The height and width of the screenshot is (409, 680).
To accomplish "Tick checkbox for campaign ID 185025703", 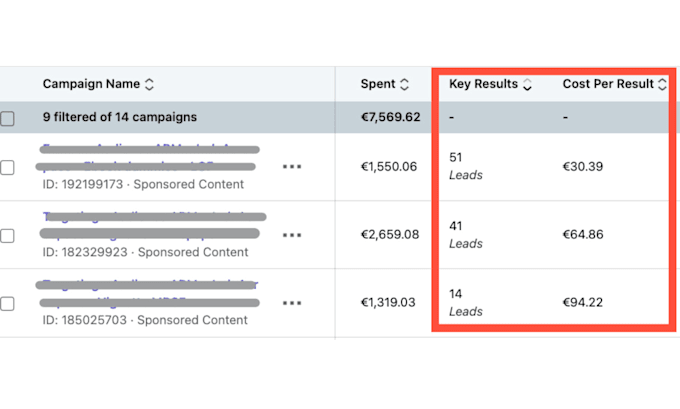I will 7,303.
